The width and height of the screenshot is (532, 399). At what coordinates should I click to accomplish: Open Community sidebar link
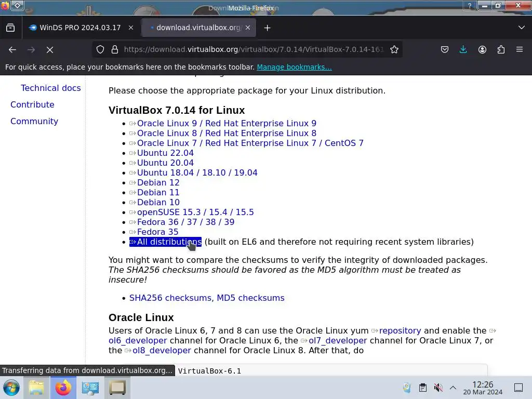tap(34, 121)
